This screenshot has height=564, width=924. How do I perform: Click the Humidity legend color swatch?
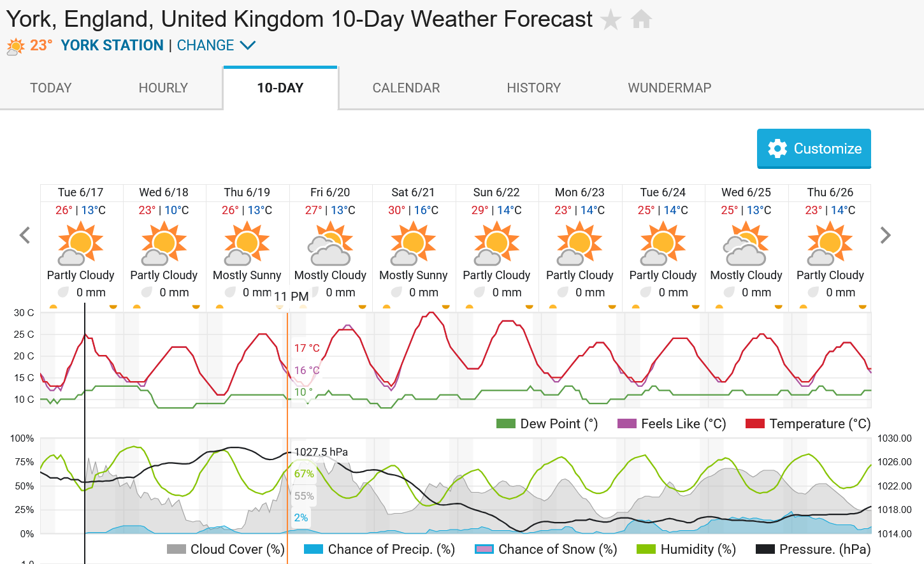(646, 549)
